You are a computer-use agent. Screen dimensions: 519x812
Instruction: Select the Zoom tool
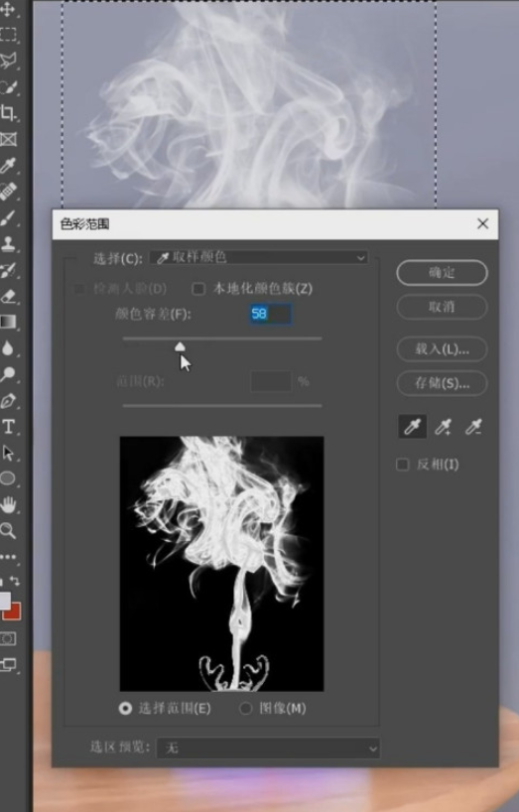(x=8, y=530)
